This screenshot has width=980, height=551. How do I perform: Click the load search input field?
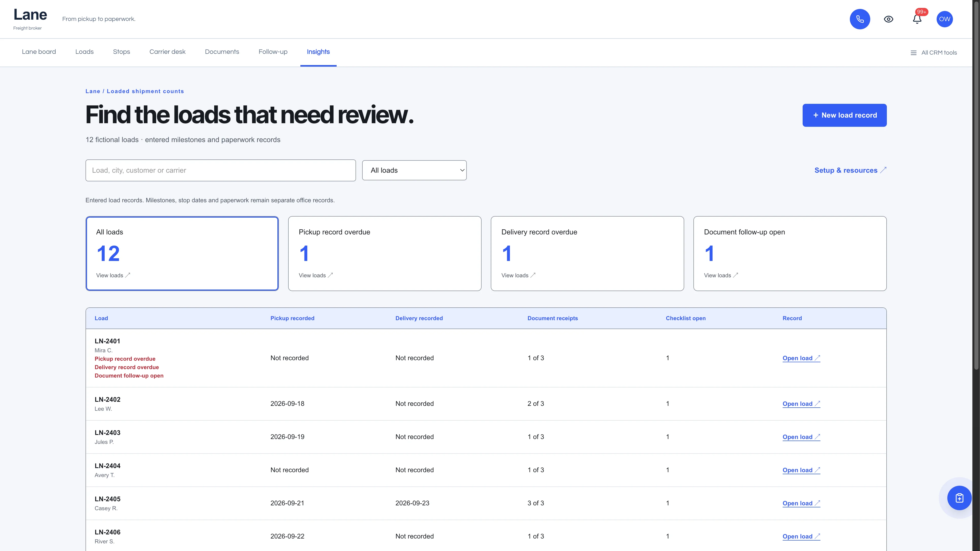(x=221, y=170)
